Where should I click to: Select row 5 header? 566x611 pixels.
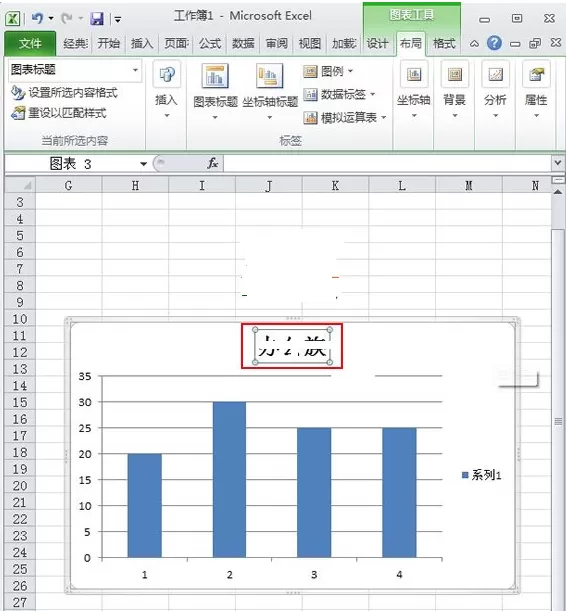tap(20, 235)
